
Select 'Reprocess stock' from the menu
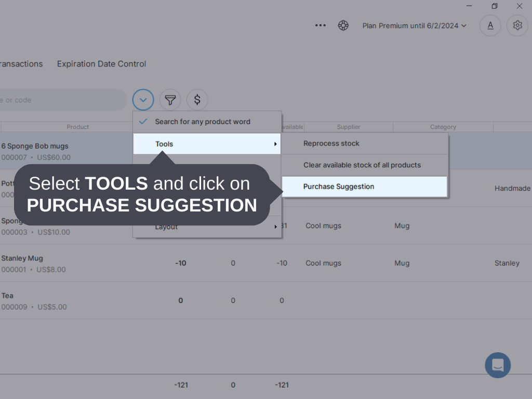[331, 143]
